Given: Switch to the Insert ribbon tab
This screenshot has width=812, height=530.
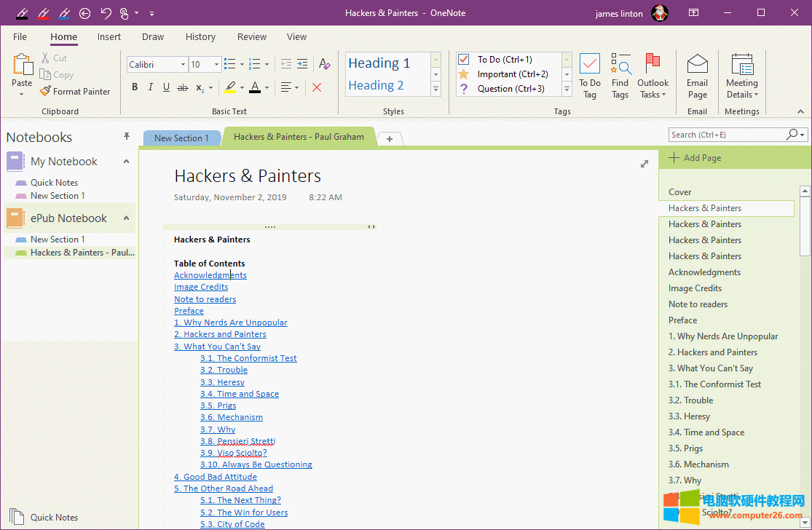Looking at the screenshot, I should click(x=109, y=36).
